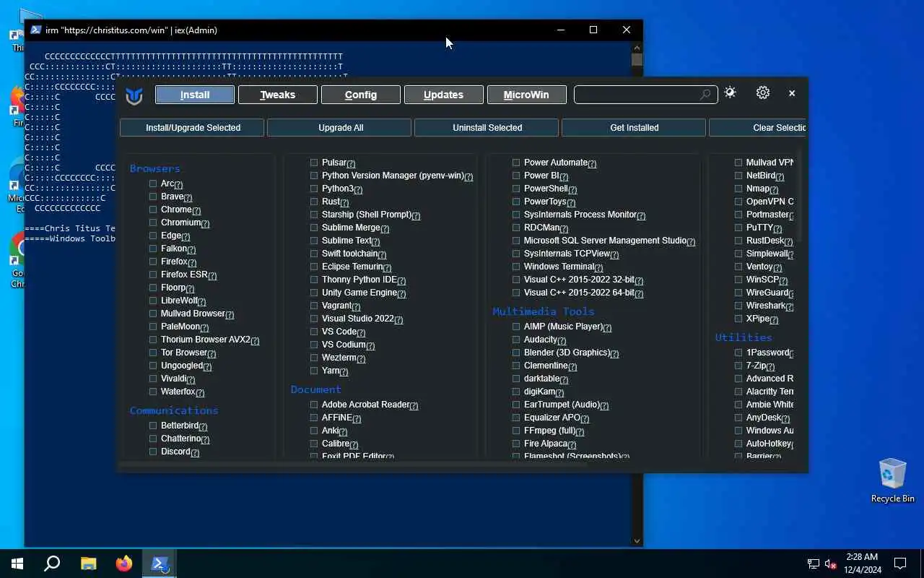Click help (?) link next to Audacity
Viewport: 924px width, 578px height.
562,340
